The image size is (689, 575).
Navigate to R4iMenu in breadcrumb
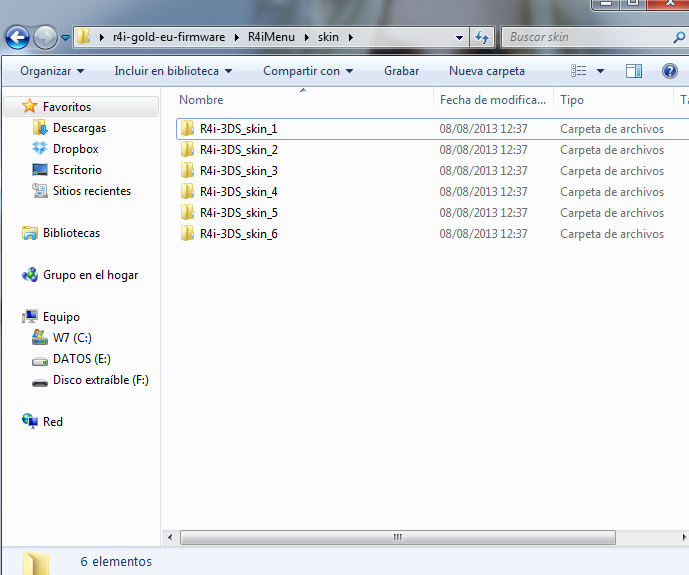[271, 37]
